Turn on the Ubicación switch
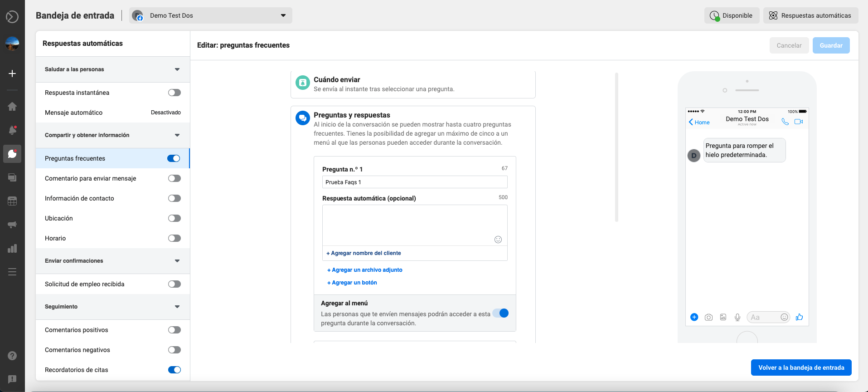This screenshot has width=868, height=392. (175, 218)
